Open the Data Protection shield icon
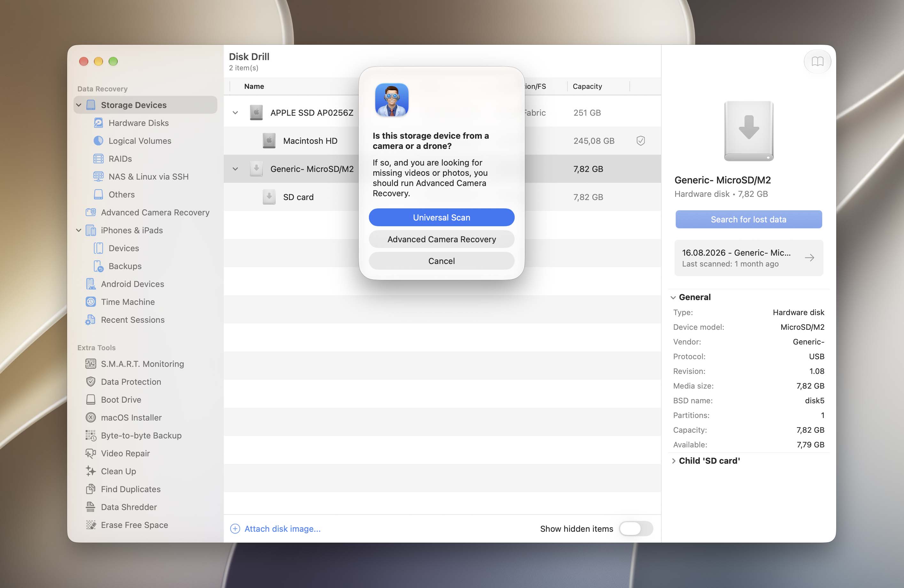This screenshot has width=904, height=588. pos(91,381)
